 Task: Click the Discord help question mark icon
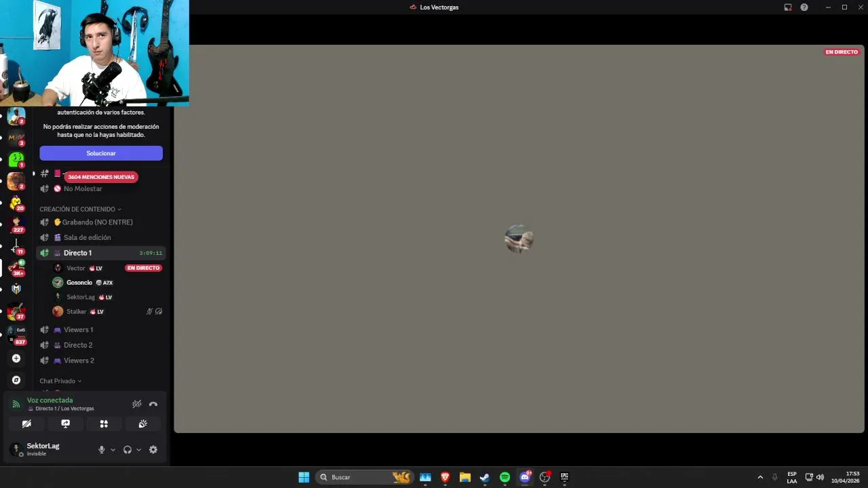804,7
